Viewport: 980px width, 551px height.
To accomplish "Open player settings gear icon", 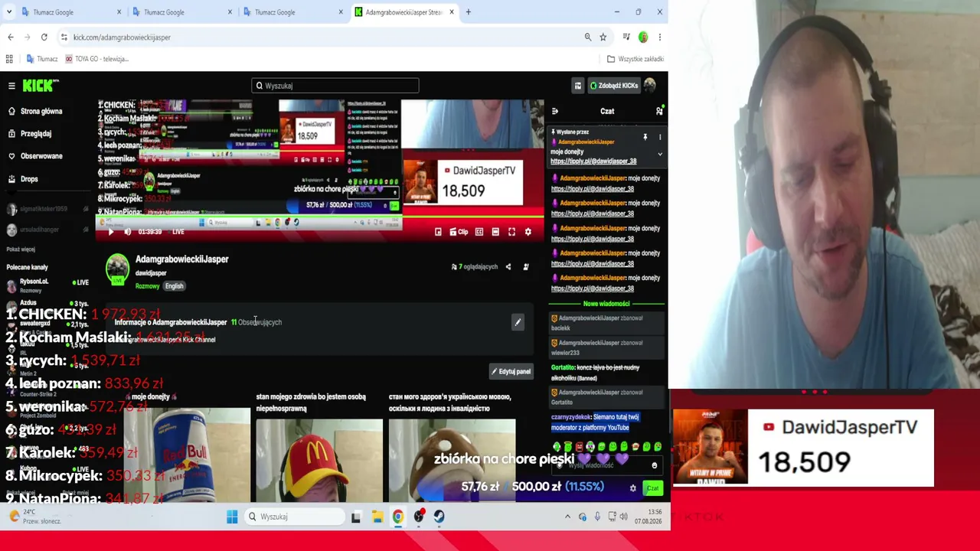I will [x=528, y=232].
